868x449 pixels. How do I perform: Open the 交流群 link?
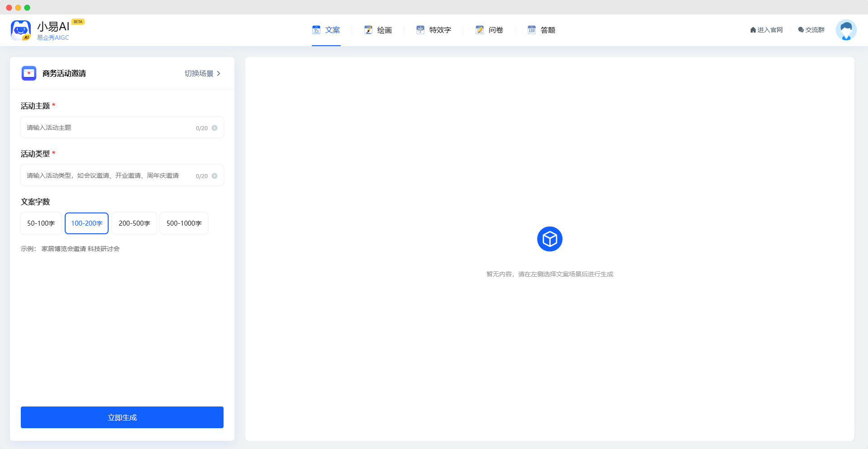point(811,30)
